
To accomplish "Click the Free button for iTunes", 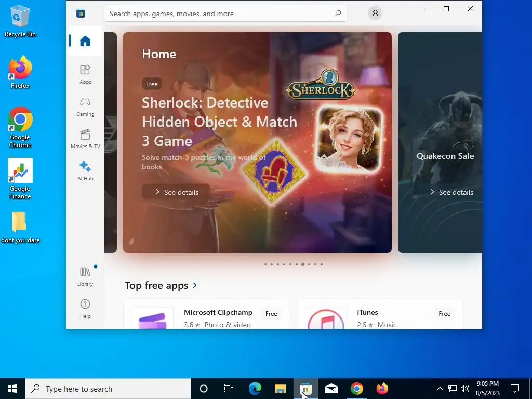I will (444, 313).
